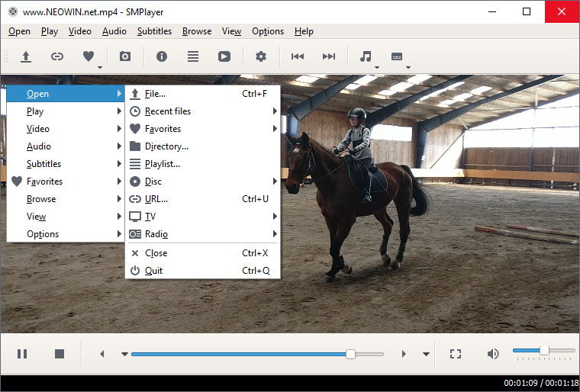The height and width of the screenshot is (392, 580).
Task: Click URL... entry in the Open submenu
Action: [156, 199]
